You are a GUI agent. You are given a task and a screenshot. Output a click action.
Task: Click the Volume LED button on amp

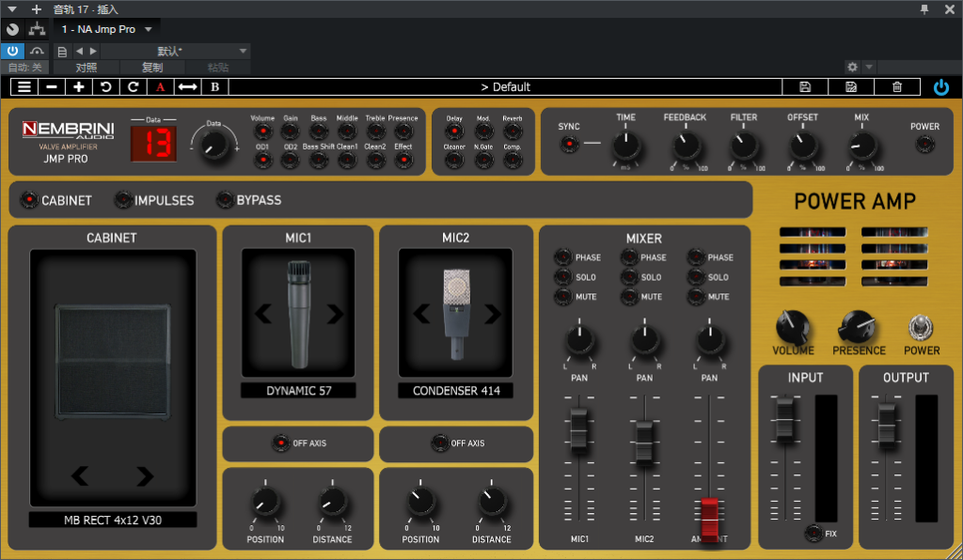pos(263,132)
